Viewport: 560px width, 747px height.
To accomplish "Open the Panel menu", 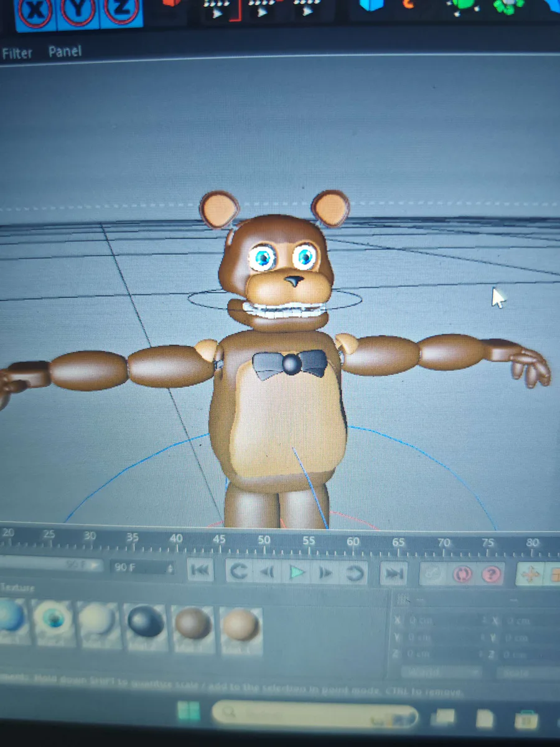I will click(65, 51).
